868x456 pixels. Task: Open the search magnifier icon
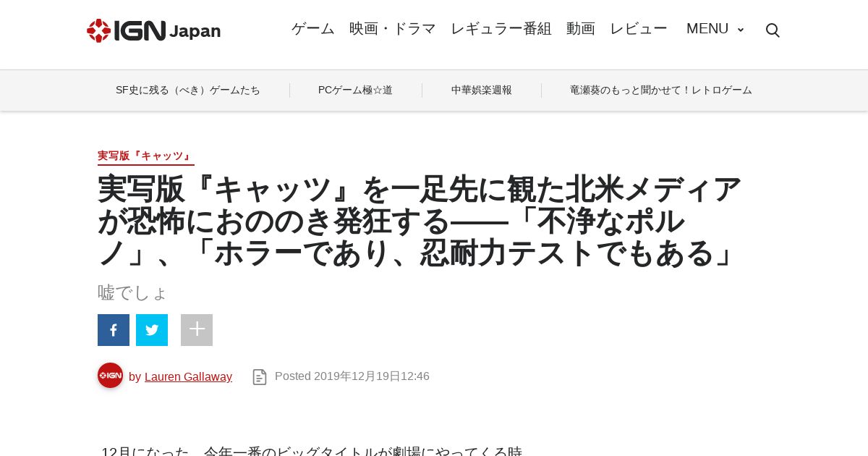[773, 30]
